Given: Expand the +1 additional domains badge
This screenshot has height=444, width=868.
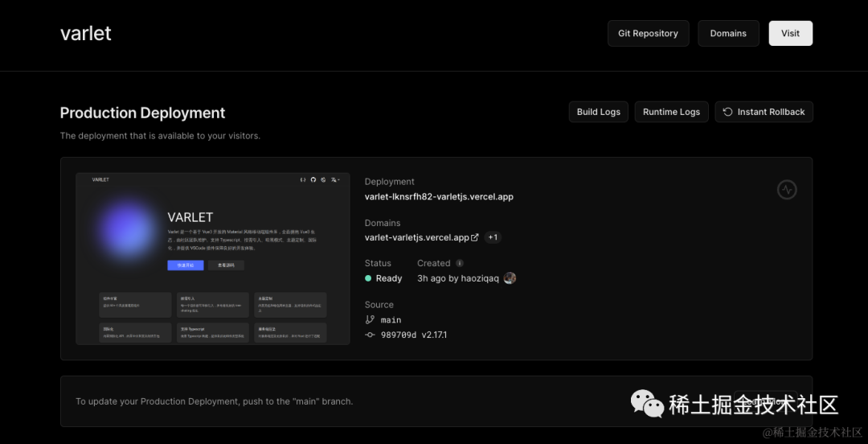Looking at the screenshot, I should [493, 237].
